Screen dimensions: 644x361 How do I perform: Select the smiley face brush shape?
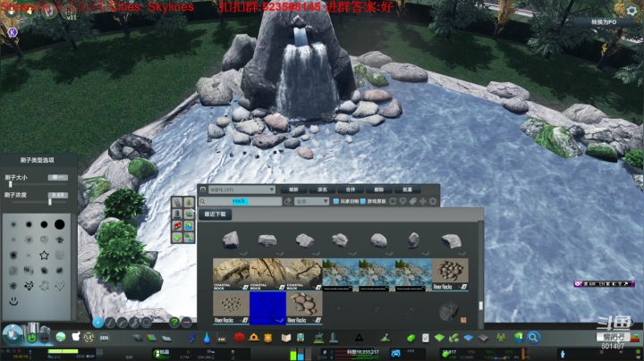point(13,301)
